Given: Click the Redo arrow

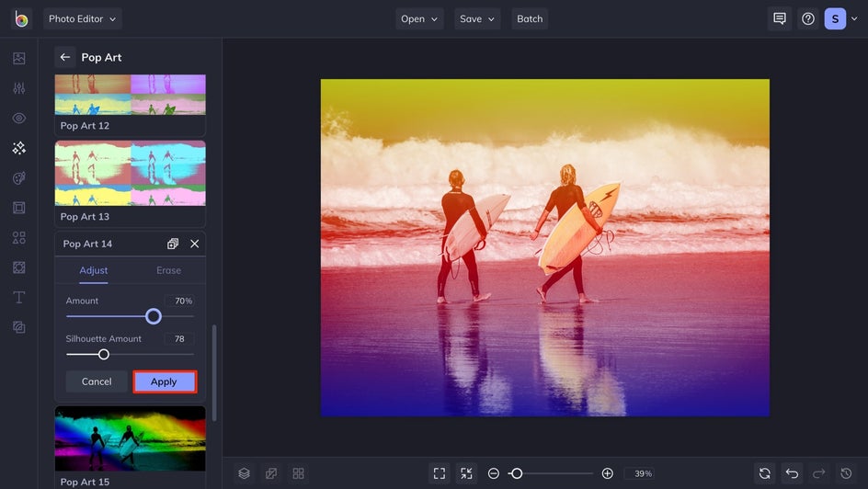Looking at the screenshot, I should [x=818, y=473].
